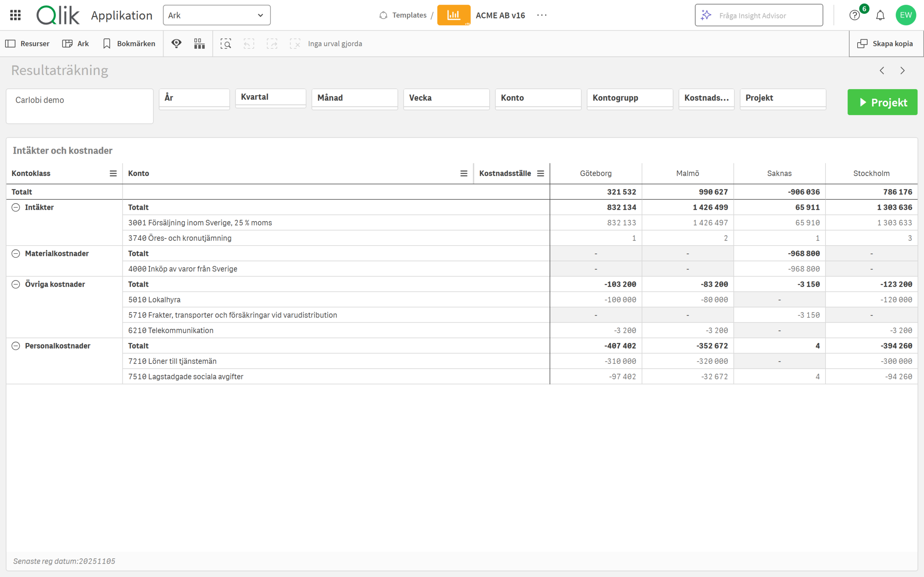Open the Resurser panel
The image size is (924, 577).
(x=27, y=44)
